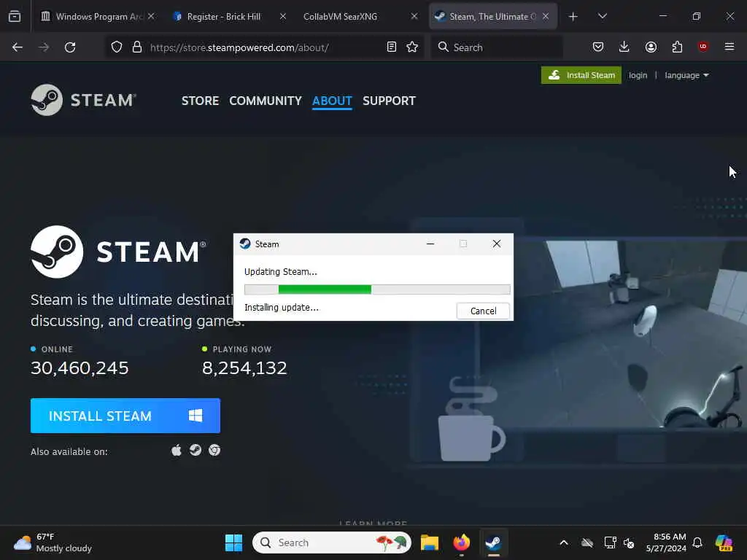This screenshot has height=560, width=747.
Task: Go back with browser back arrow
Action: click(18, 47)
